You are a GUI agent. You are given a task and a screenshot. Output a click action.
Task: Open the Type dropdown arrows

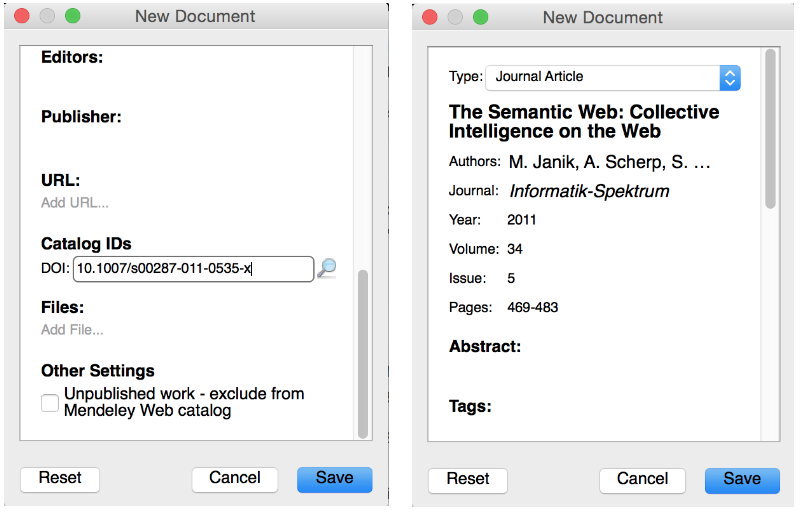[730, 78]
